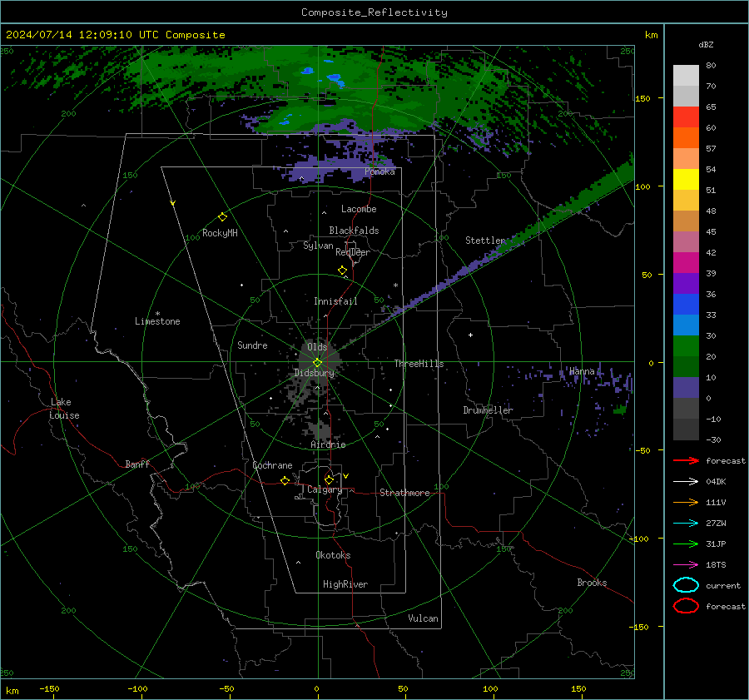749x700 pixels.
Task: Select the yellow diamond marker at RockyMH
Action: click(222, 217)
